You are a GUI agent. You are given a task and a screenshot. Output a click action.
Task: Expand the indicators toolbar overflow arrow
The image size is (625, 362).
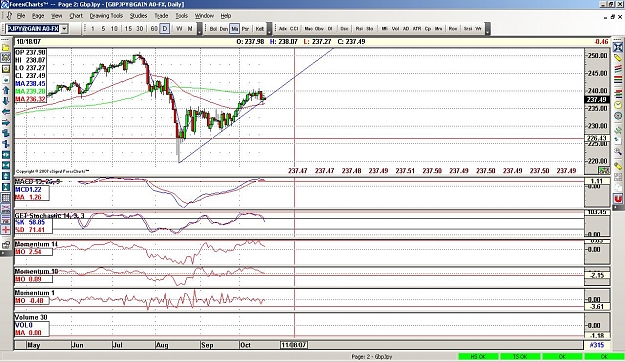point(487,29)
